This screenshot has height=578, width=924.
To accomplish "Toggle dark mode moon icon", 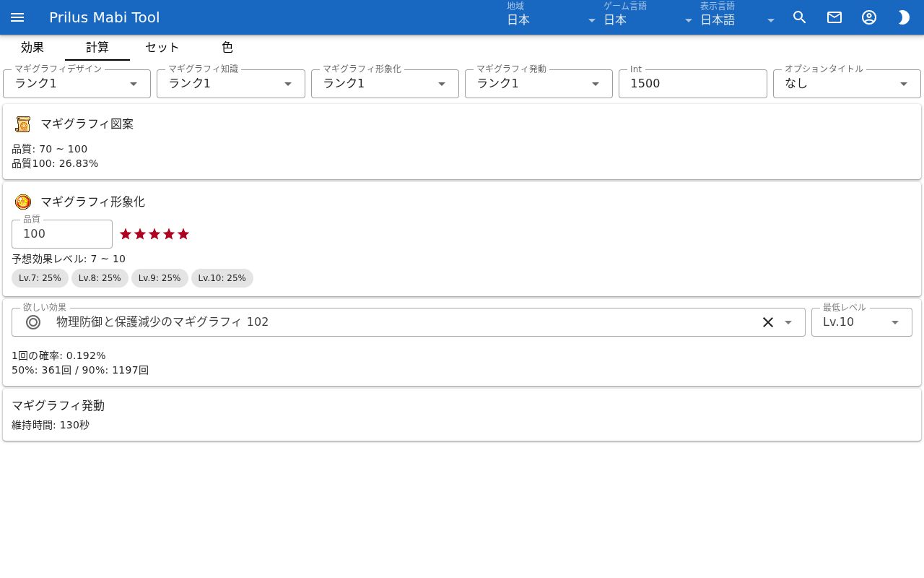I will pyautogui.click(x=904, y=17).
